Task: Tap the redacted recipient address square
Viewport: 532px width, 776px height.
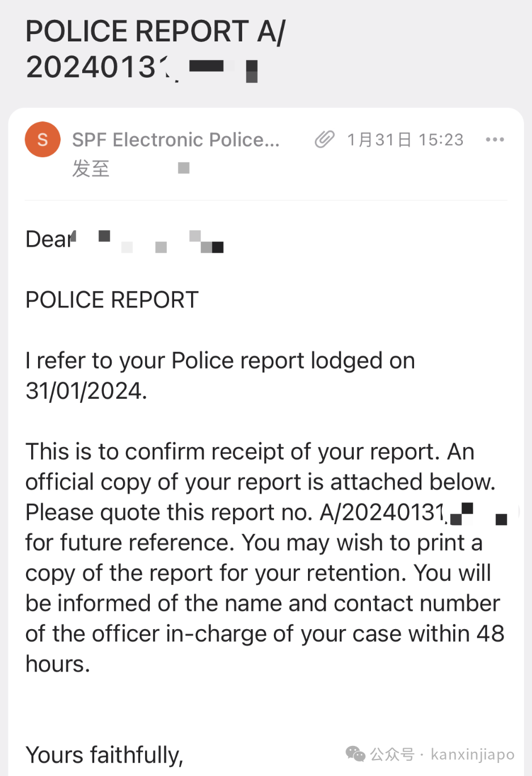Action: point(183,168)
